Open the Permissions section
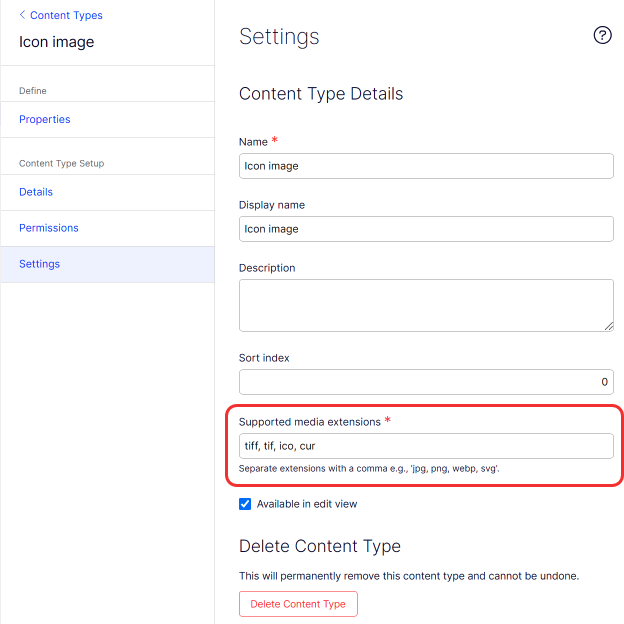Image resolution: width=624 pixels, height=624 pixels. 107,228
